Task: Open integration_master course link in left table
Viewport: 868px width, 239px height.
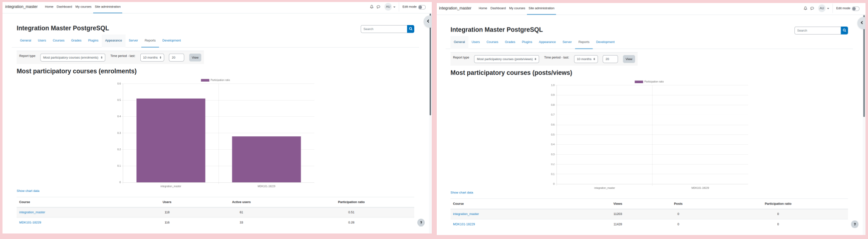Action: 32,212
